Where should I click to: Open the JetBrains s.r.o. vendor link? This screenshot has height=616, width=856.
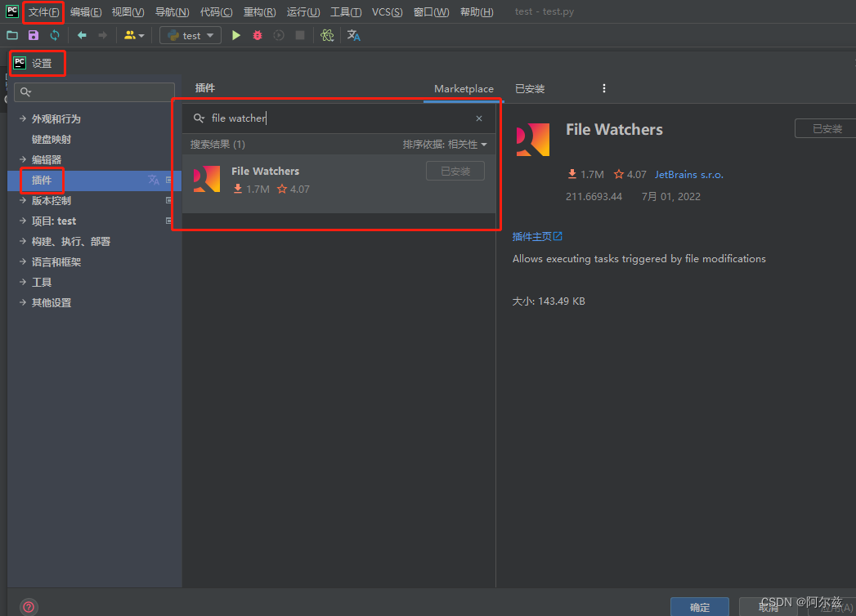coord(689,175)
